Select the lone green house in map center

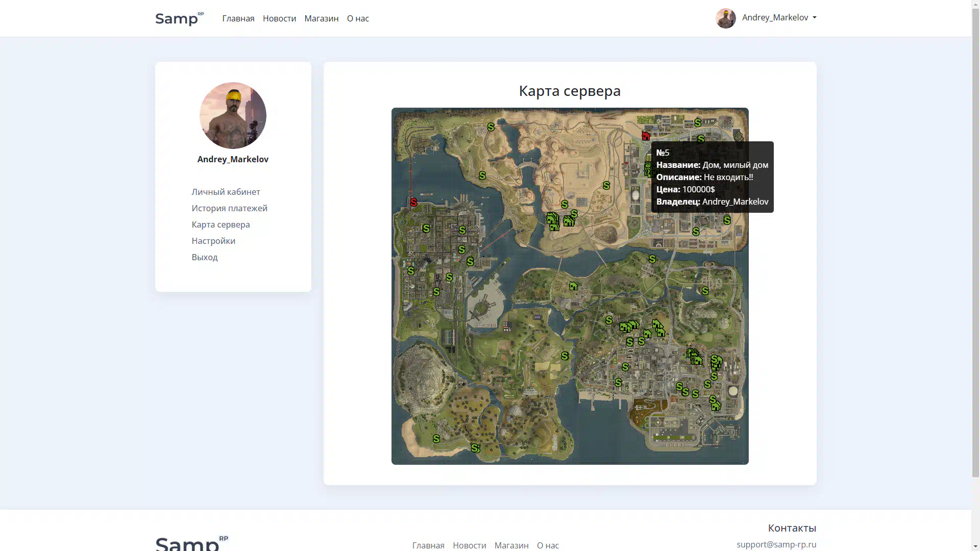click(573, 286)
